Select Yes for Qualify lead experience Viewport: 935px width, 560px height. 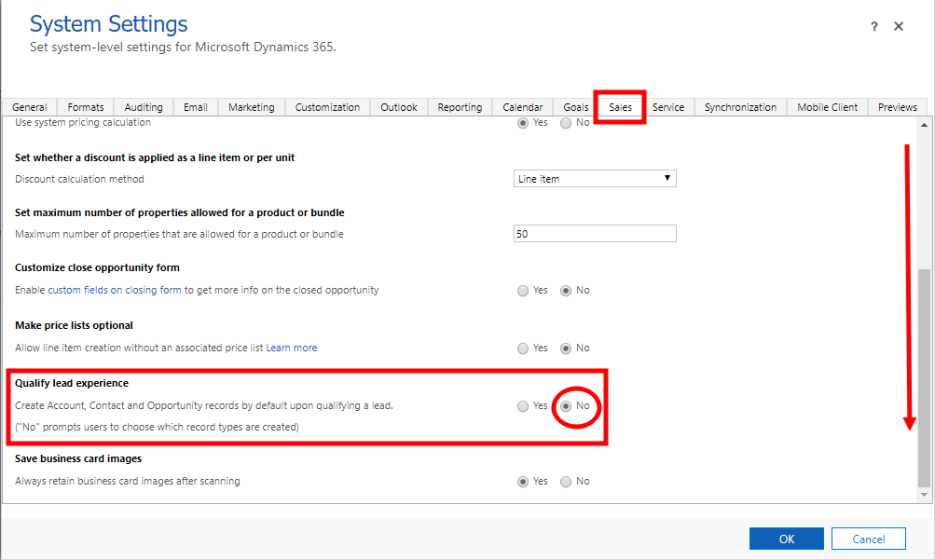point(523,406)
